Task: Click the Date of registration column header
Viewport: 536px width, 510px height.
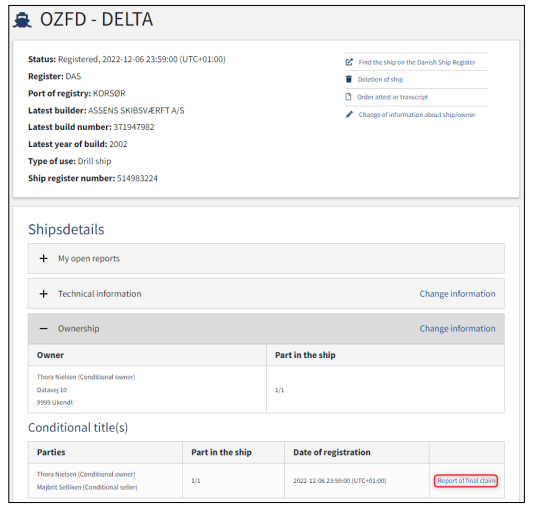Action: (332, 452)
